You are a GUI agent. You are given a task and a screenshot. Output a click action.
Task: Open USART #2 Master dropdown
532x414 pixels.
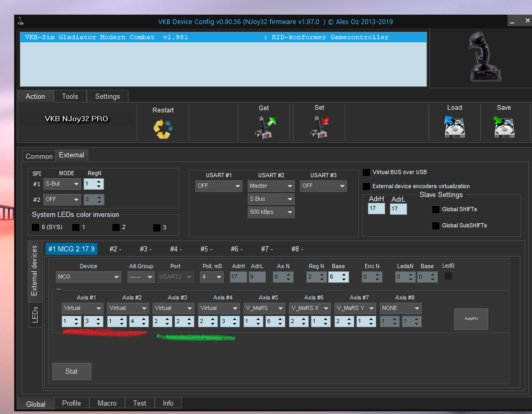271,186
